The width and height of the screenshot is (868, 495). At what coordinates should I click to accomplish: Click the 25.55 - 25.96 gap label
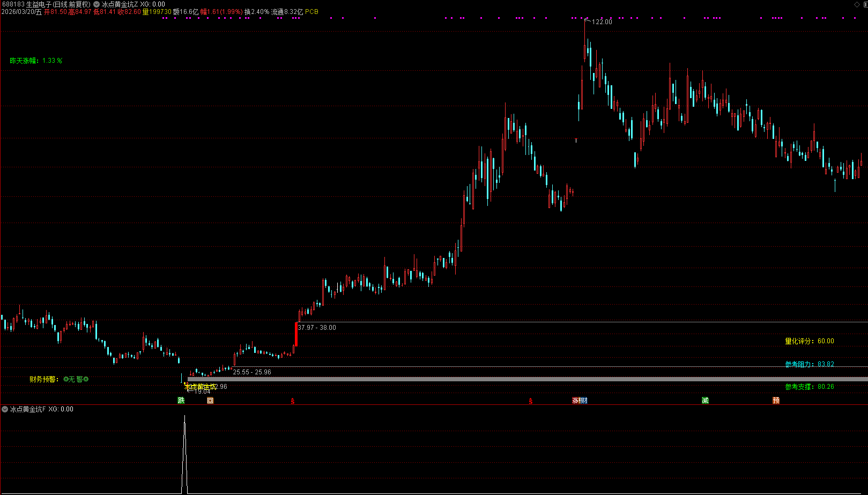pos(252,372)
